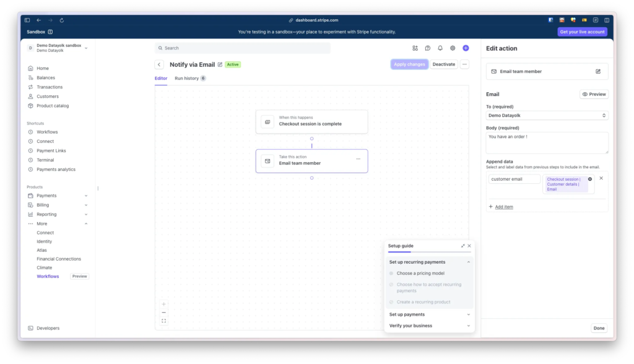
Task: Click the Checkout session trigger icon
Action: (x=267, y=122)
